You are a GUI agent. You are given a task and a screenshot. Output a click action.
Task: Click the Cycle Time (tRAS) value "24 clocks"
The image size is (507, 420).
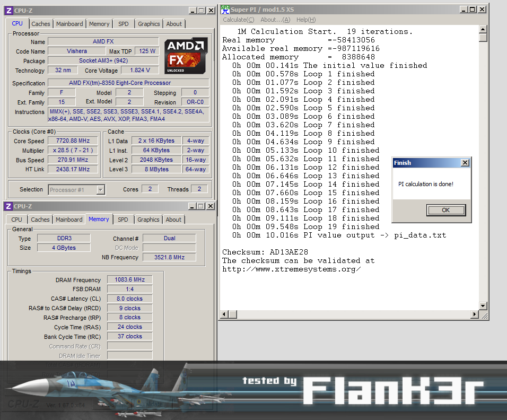(129, 327)
